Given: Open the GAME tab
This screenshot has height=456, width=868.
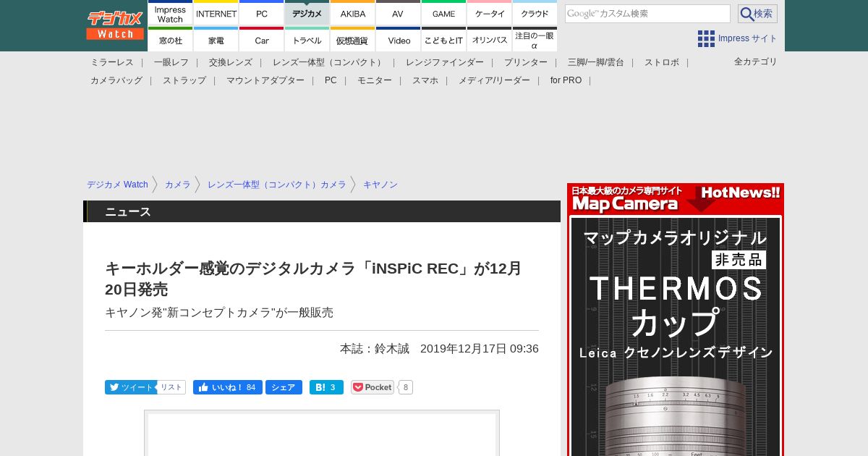Looking at the screenshot, I should (444, 13).
